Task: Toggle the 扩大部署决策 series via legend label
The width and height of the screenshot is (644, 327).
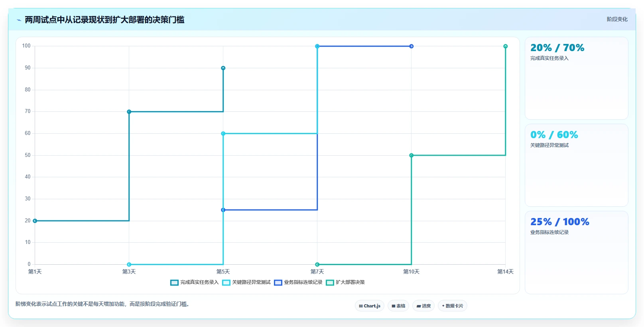Action: tap(350, 282)
